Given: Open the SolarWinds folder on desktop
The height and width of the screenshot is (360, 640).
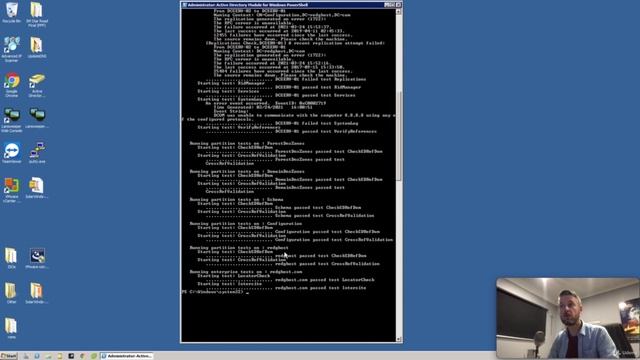Looking at the screenshot, I should [x=37, y=293].
